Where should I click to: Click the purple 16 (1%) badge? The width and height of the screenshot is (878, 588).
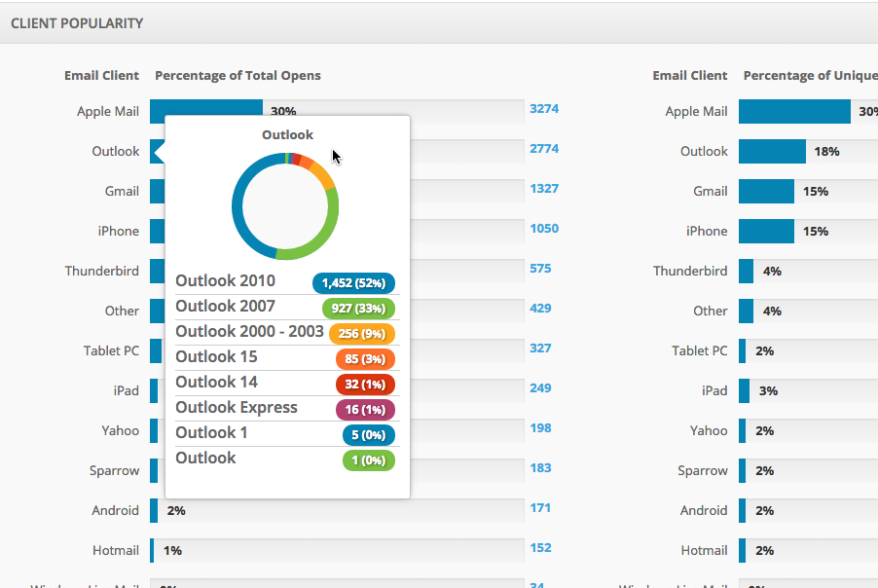coord(365,409)
